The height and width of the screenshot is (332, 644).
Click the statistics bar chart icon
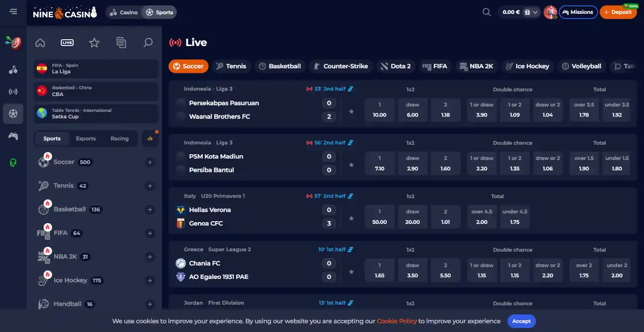150,139
